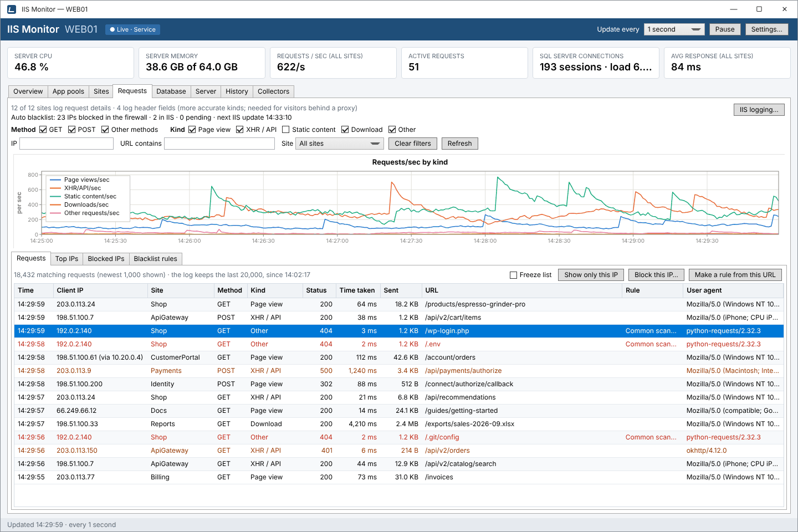
Task: Click the Clear filters button
Action: (x=413, y=144)
